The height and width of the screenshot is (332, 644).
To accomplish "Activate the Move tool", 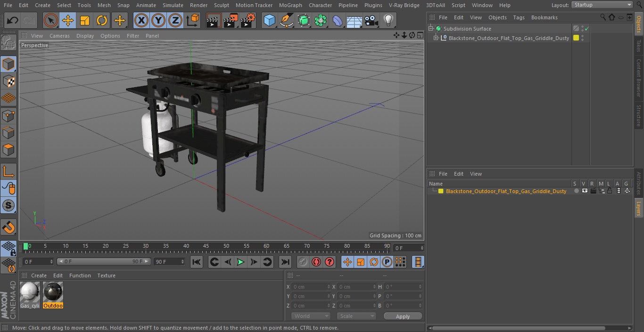I will click(x=68, y=20).
